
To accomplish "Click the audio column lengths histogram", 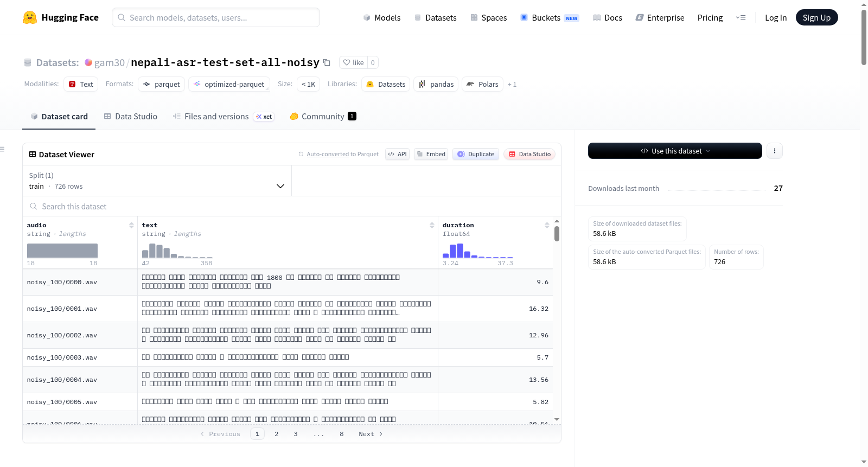I will pos(62,251).
